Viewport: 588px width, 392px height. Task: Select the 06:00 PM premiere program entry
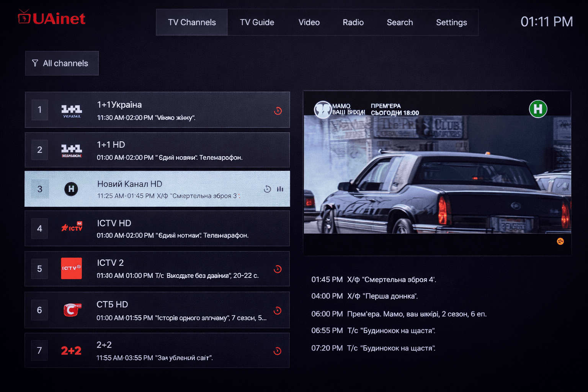399,314
